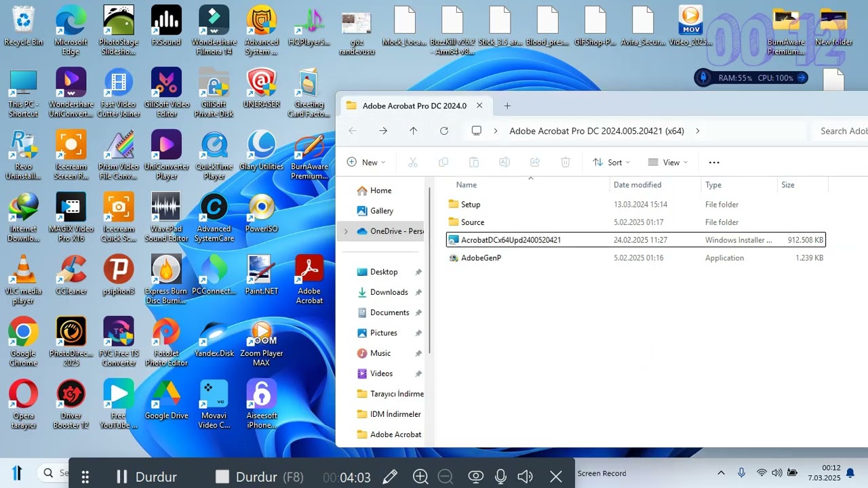Toggle the speaker sound on recorder bar
This screenshot has width=868, height=488.
(525, 476)
